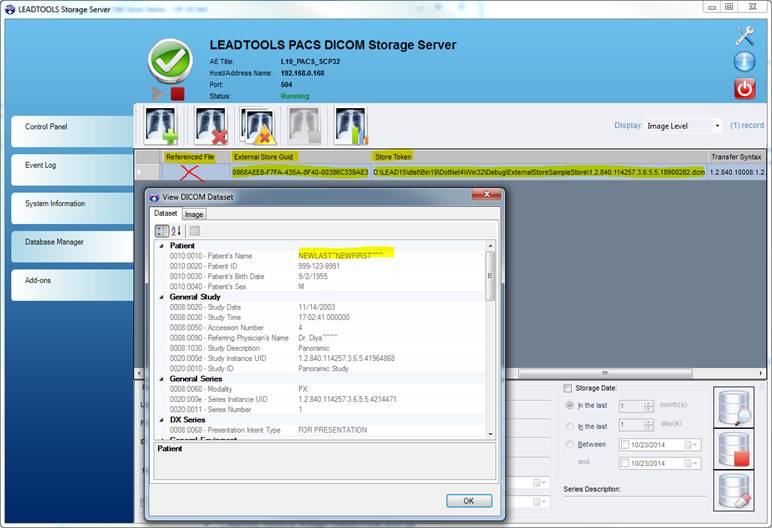The image size is (772, 528).
Task: Open Control Panel from sidebar
Action: click(x=72, y=131)
